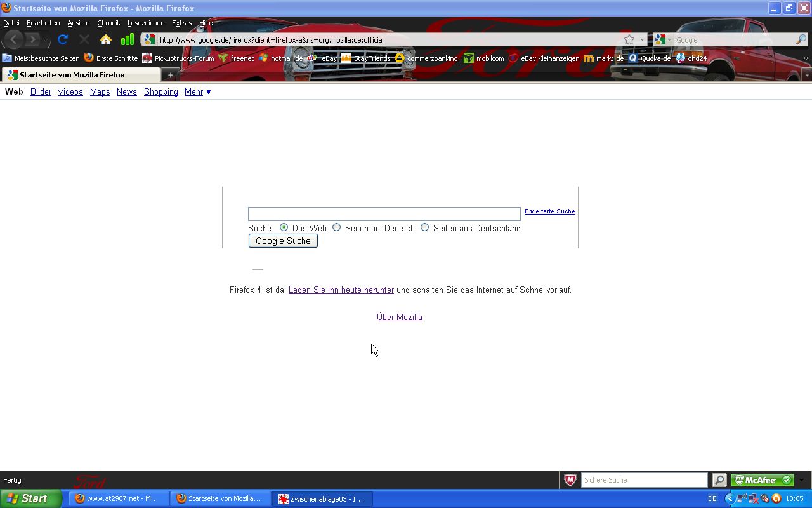Select the 'Startseite von Mozilla Firefox' tab

[81, 75]
